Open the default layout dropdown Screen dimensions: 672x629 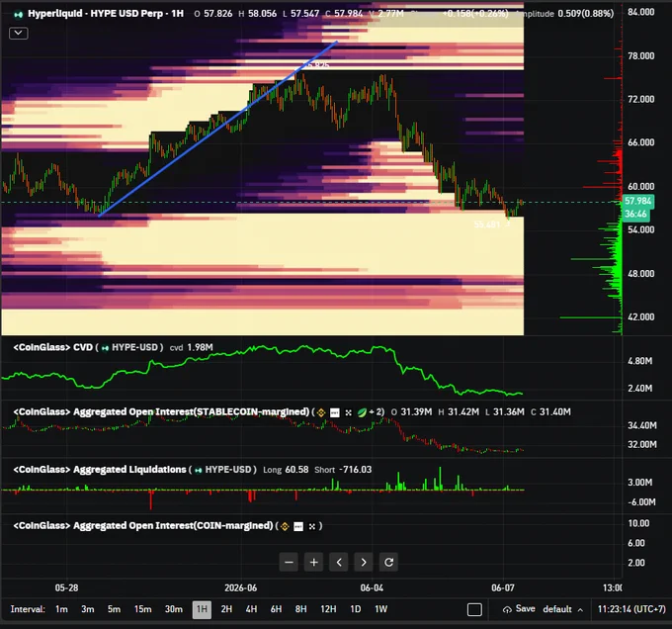(562, 609)
